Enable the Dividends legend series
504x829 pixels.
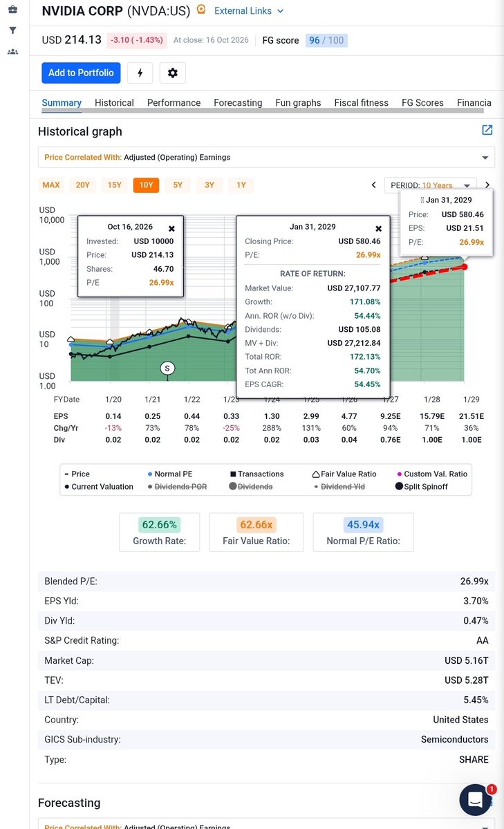pyautogui.click(x=251, y=486)
